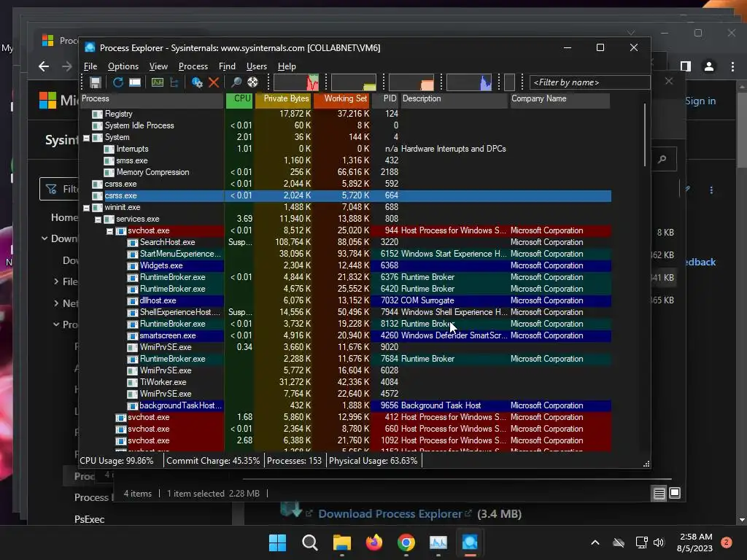Select the Widgets.exe process row
This screenshot has height=560, width=747.
(347, 265)
